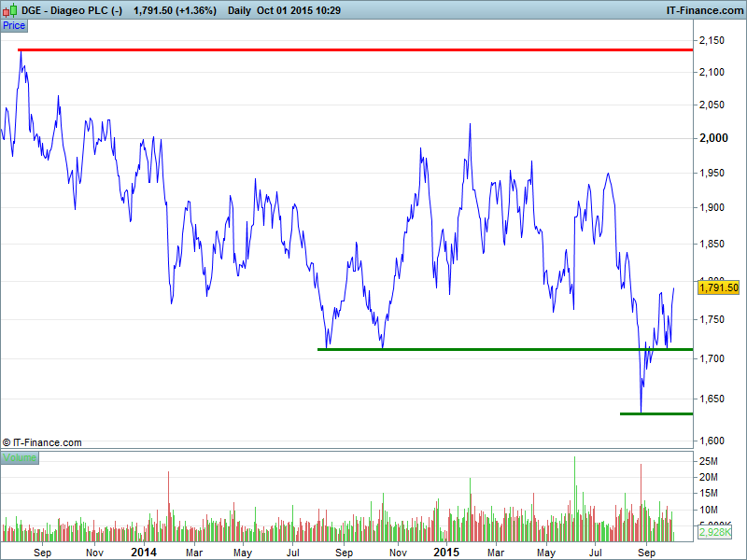Click the candlestick chart icon in title bar

[9, 10]
